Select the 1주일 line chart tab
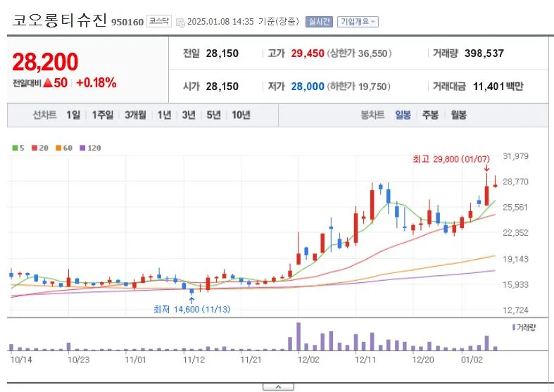Viewport: 554px width, 392px height. [x=103, y=115]
